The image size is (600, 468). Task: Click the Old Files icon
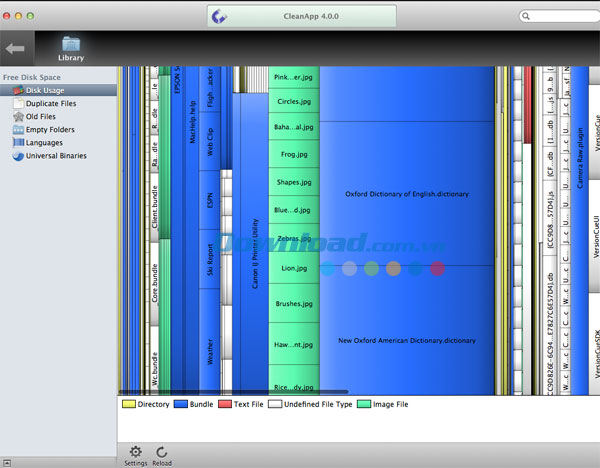click(18, 116)
